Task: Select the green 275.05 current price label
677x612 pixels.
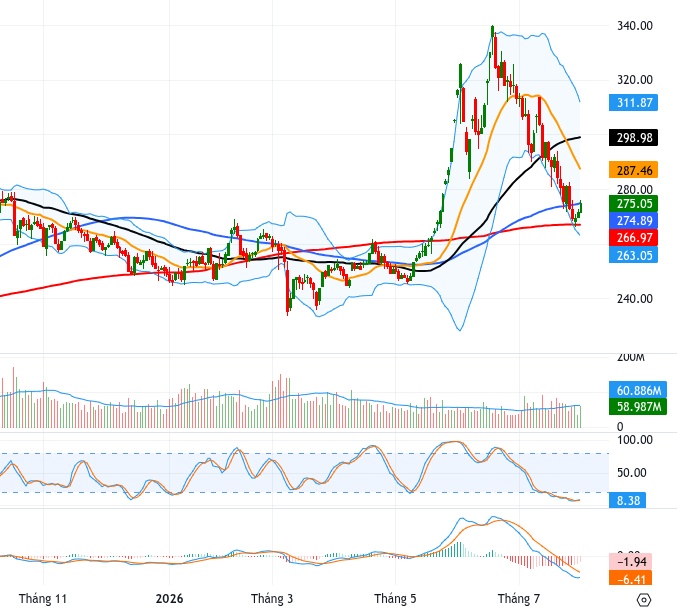Action: click(633, 204)
